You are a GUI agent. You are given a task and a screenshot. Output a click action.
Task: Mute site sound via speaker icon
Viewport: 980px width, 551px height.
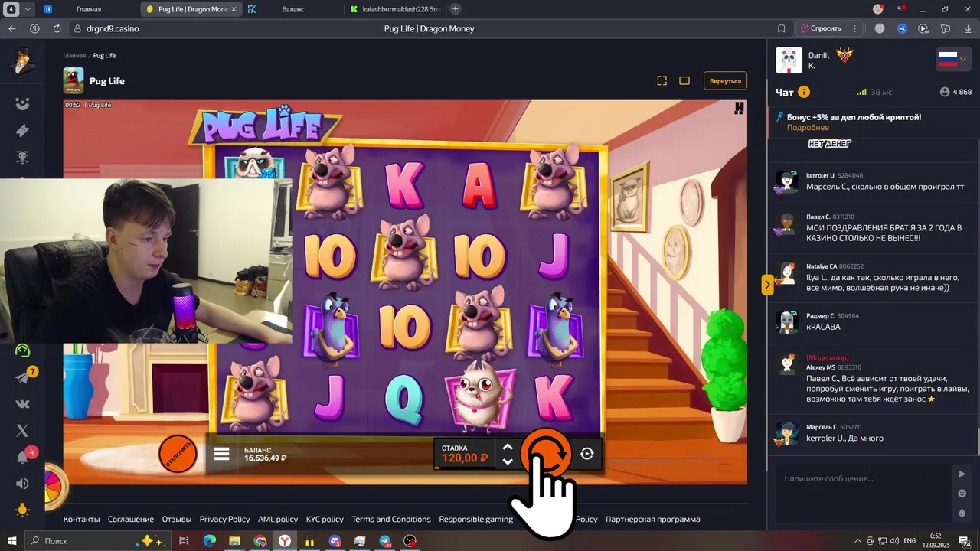(x=23, y=484)
